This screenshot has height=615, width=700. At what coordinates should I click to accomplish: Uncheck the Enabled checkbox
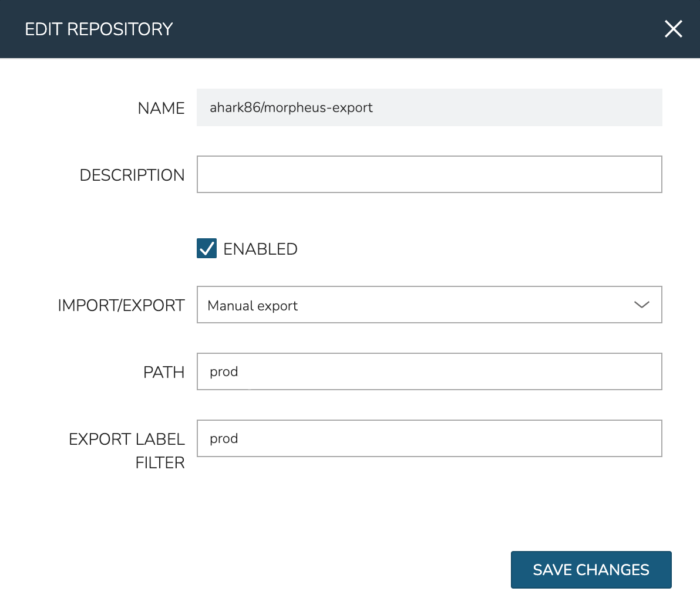207,249
